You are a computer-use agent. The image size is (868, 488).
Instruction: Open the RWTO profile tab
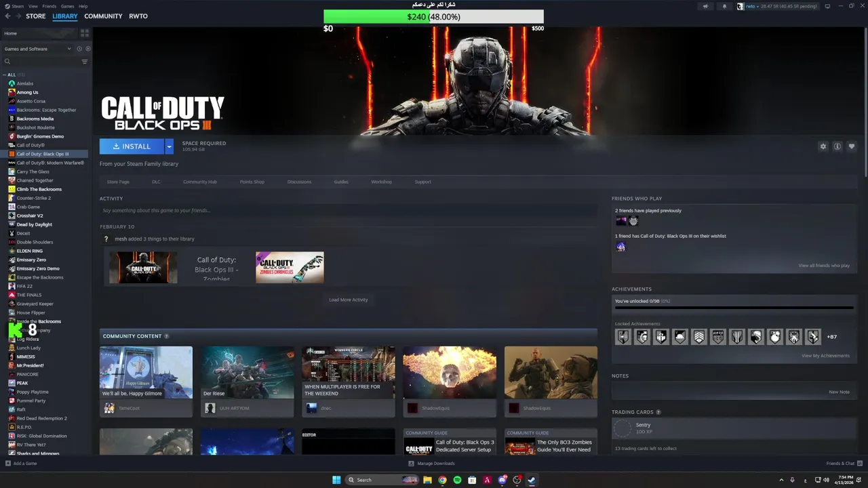[138, 16]
